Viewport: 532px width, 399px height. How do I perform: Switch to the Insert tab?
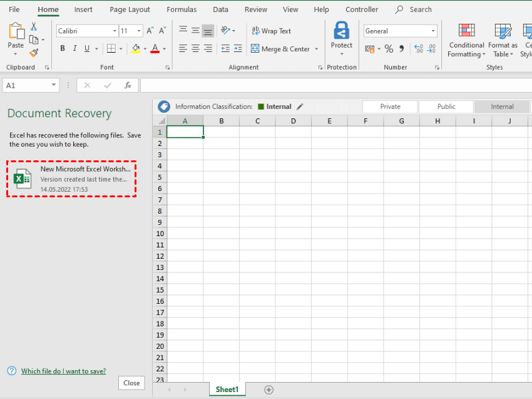coord(83,9)
